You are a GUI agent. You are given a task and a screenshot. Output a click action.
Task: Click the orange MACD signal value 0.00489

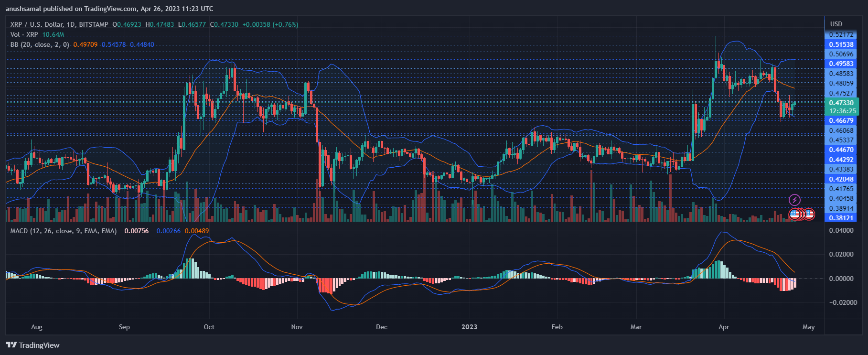[197, 231]
